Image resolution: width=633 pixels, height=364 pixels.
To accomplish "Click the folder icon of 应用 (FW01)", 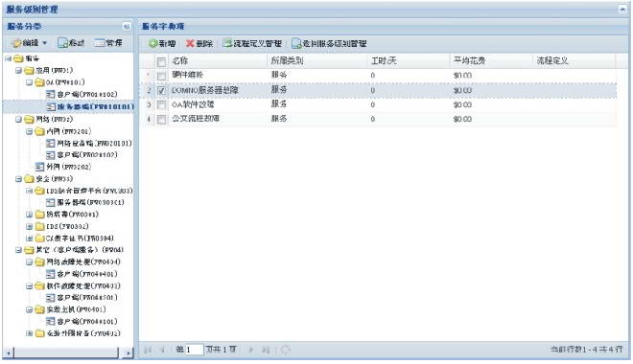I will click(x=29, y=71).
